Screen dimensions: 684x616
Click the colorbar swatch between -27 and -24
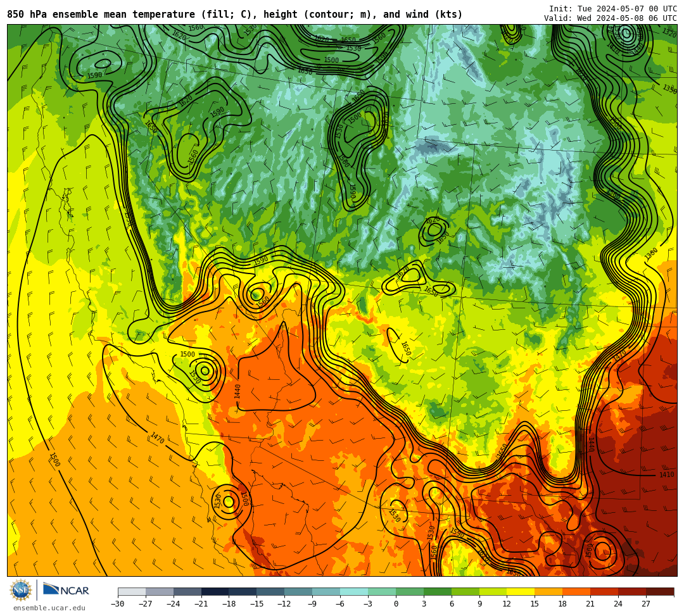click(160, 591)
